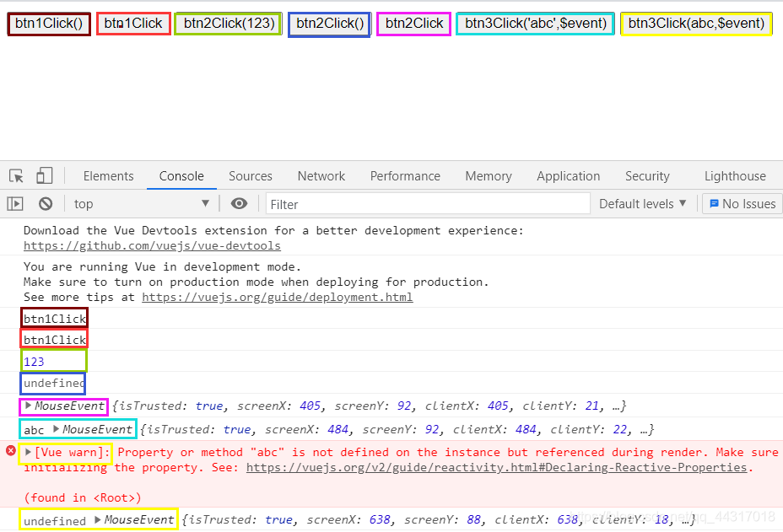Click the btn1Click() button

tap(49, 24)
